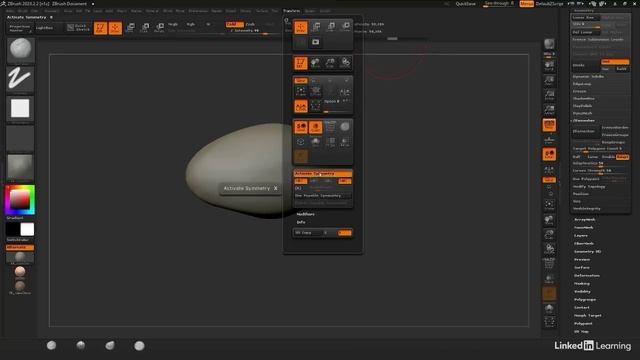Toggle Transparency on right shelf

pos(549,279)
